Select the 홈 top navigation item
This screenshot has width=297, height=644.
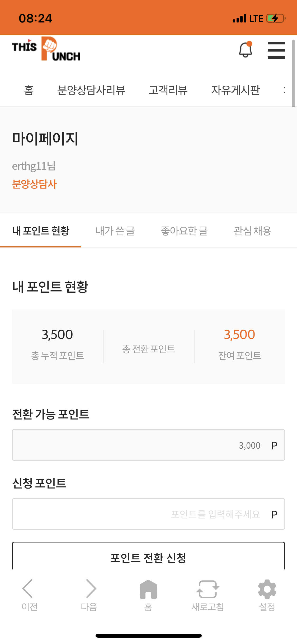click(x=29, y=90)
